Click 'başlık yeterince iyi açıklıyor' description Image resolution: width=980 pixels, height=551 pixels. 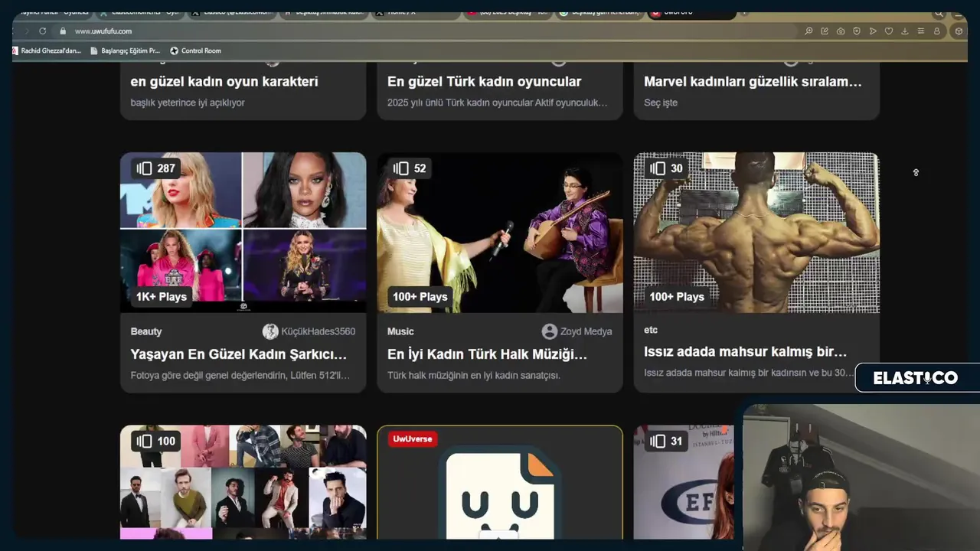point(188,103)
